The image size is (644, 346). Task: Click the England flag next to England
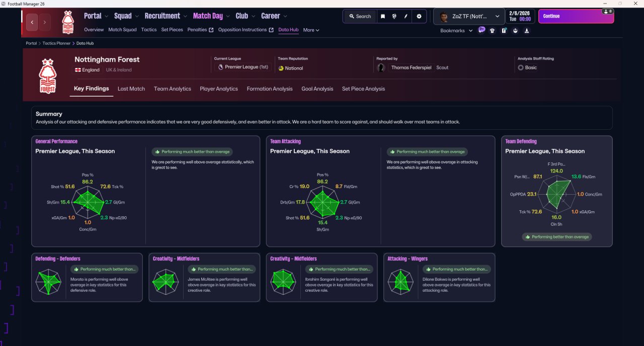[x=78, y=70]
